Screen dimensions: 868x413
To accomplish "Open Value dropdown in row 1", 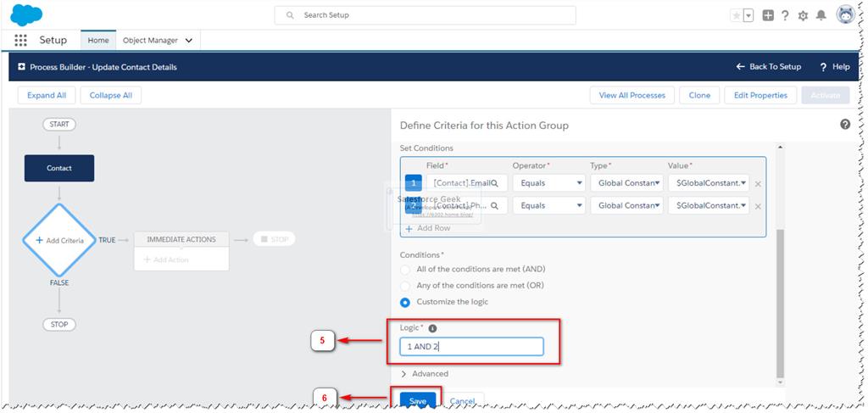I will [x=709, y=182].
